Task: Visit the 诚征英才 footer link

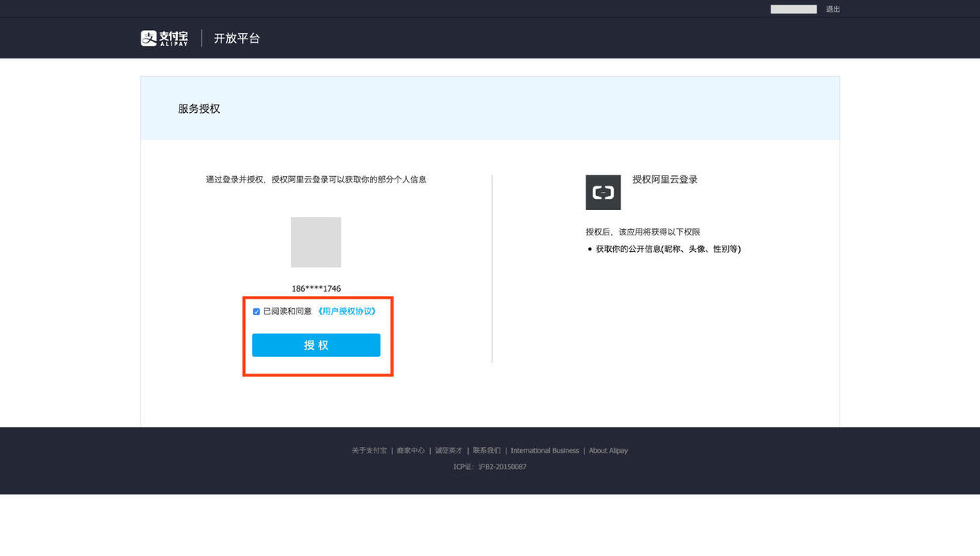Action: (449, 451)
